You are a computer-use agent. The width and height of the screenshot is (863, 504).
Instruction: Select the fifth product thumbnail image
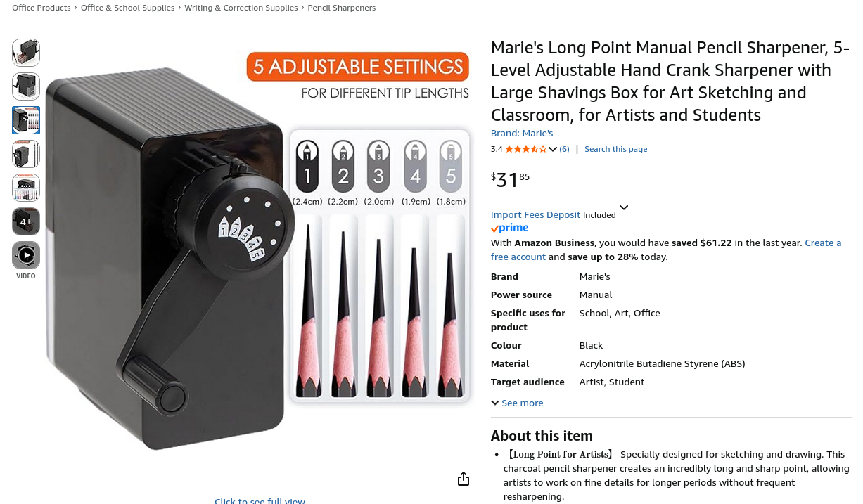tap(26, 188)
